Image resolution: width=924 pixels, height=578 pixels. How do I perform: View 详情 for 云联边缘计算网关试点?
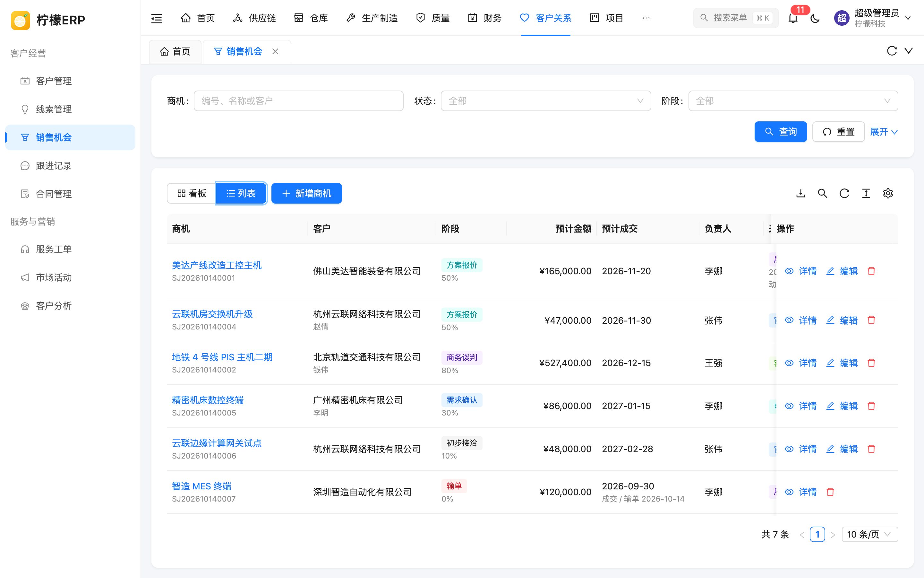801,449
